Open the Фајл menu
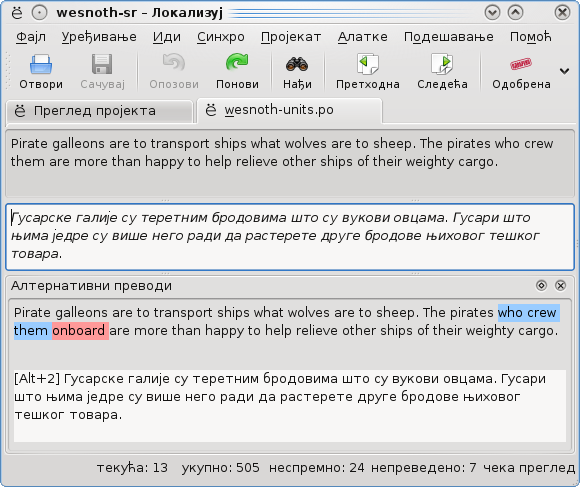The width and height of the screenshot is (580, 487). [x=31, y=37]
